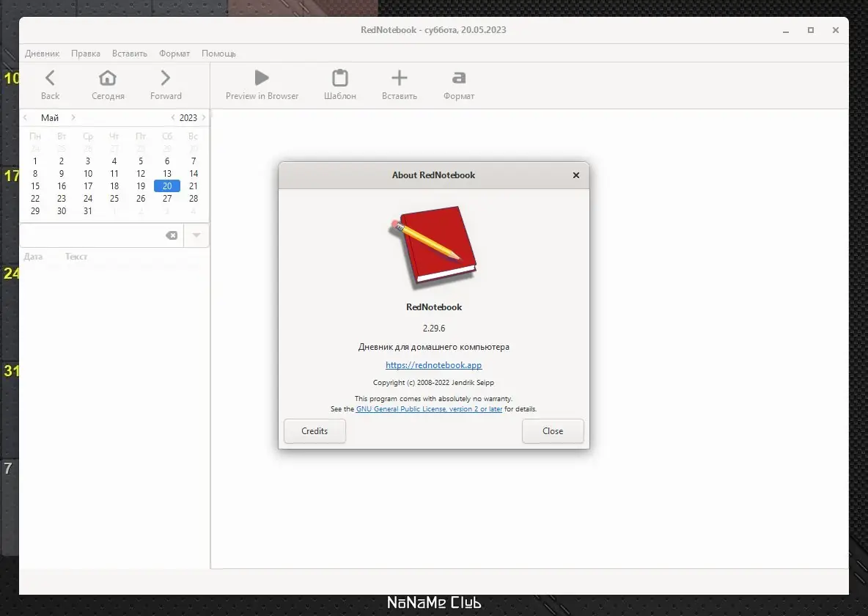Select May 12 in the calendar
This screenshot has height=616, width=868.
point(141,173)
